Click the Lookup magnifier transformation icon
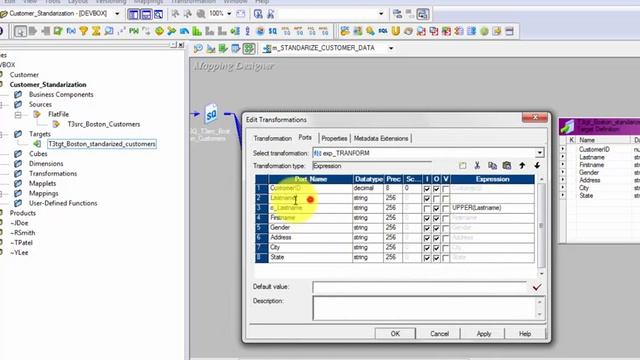 click(x=109, y=31)
